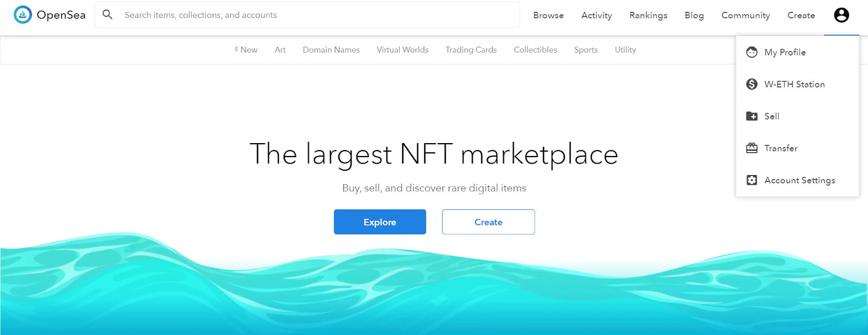868x335 pixels.
Task: Click the My Profile face icon
Action: 752,52
